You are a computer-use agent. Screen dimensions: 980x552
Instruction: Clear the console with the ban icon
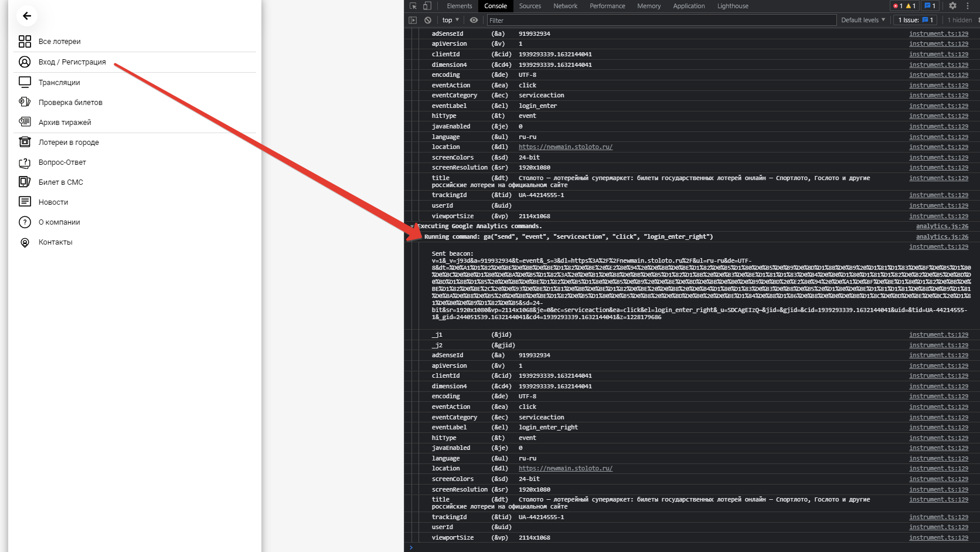coord(428,20)
